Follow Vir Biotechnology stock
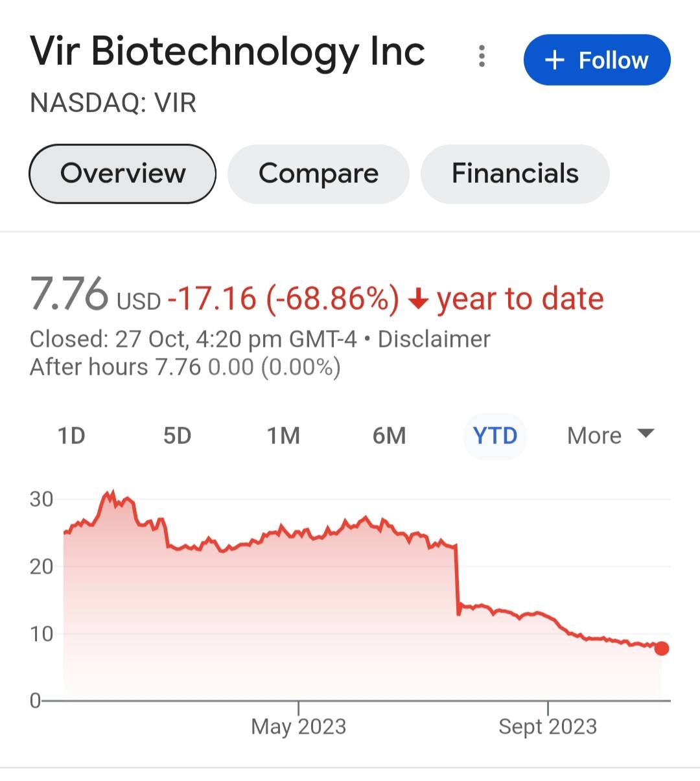Viewport: 700px width, 781px height. pos(597,60)
